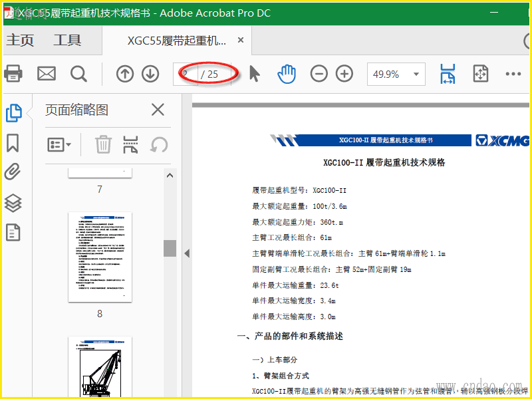
Task: Open the Layers panel
Action: pyautogui.click(x=13, y=203)
